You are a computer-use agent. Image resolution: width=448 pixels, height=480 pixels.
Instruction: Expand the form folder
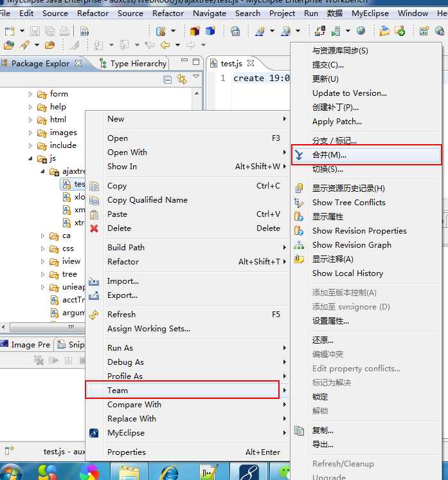(30, 94)
